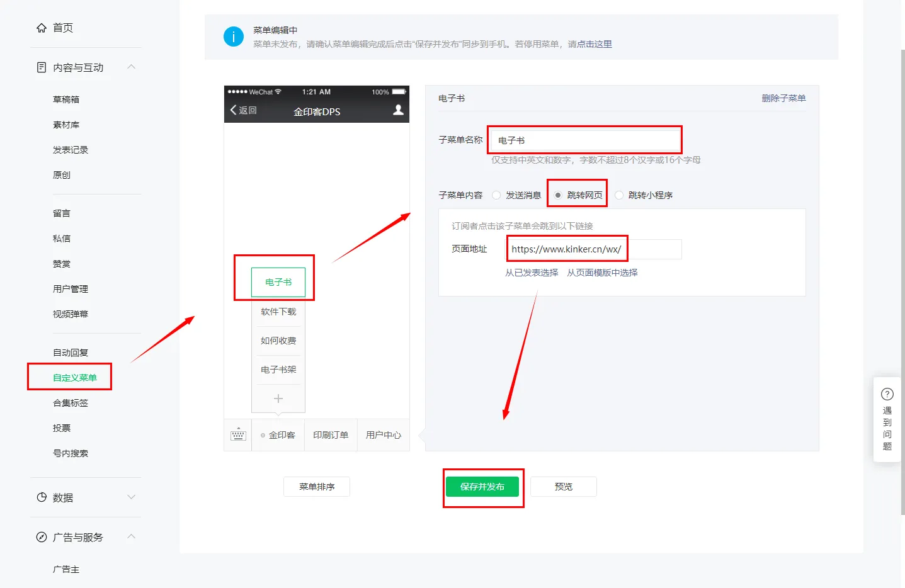Viewport: 905px width, 588px height.
Task: Click the home icon in sidebar
Action: click(x=42, y=28)
